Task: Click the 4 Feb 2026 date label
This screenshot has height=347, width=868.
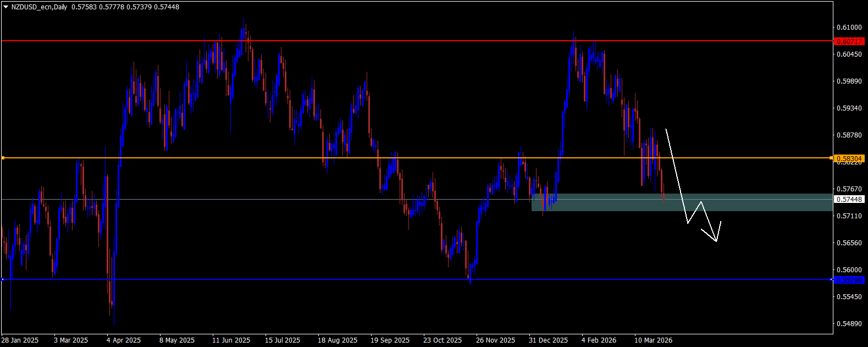Action: [599, 340]
